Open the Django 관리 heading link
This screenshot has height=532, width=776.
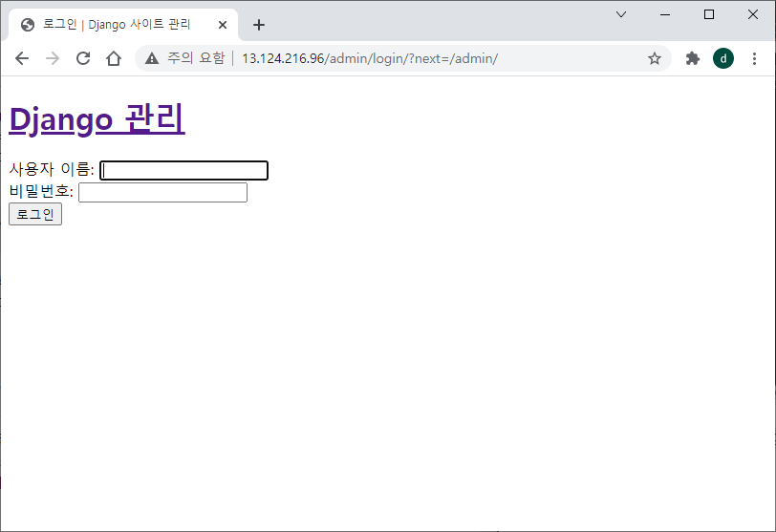97,119
